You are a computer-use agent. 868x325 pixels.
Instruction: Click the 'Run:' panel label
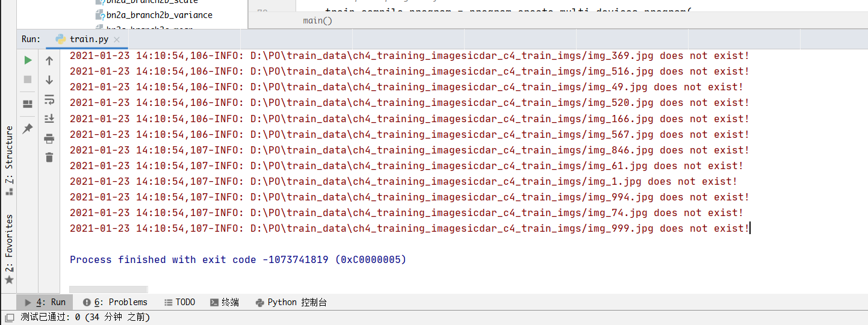coord(31,39)
